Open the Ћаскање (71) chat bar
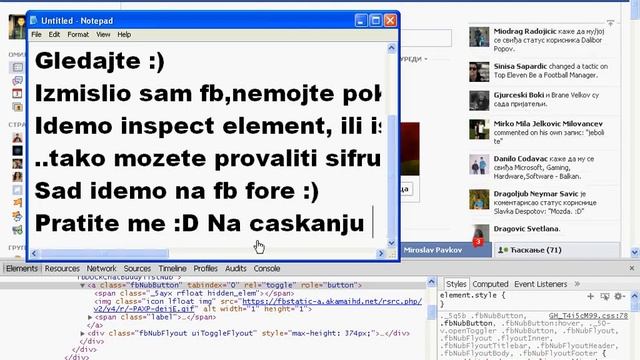 (x=557, y=250)
